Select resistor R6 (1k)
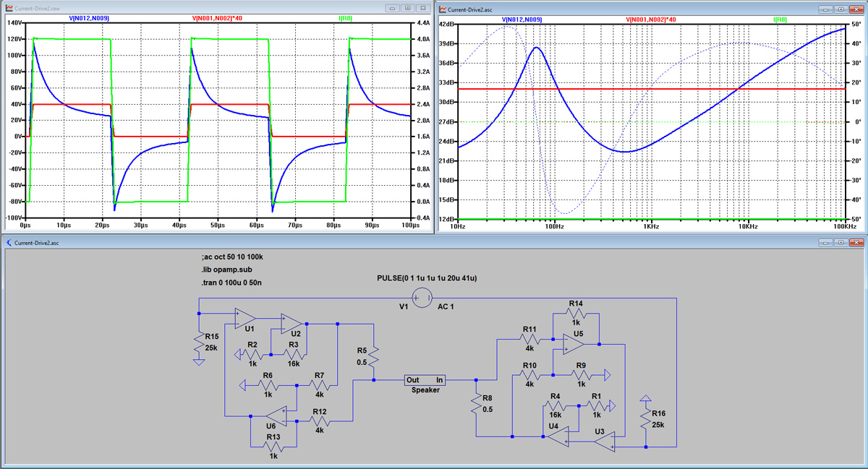Screen dimensions: 868x469 [x=267, y=386]
